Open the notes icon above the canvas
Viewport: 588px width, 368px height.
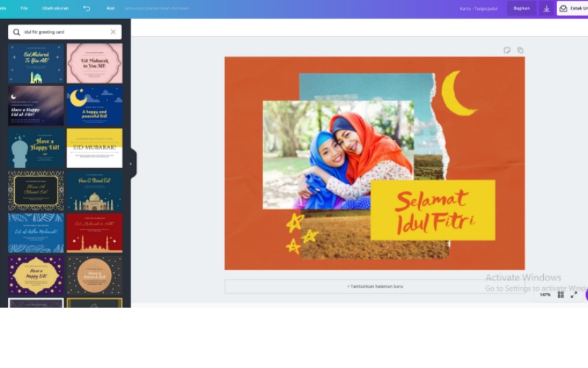(x=507, y=50)
